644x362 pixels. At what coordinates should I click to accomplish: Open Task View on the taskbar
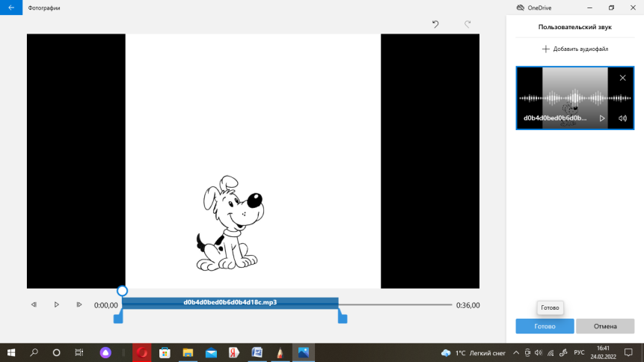[79, 352]
